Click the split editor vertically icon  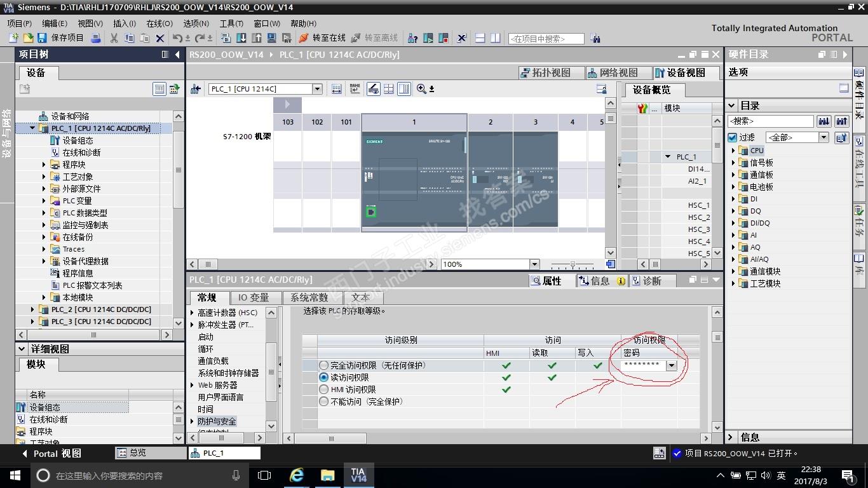(496, 38)
